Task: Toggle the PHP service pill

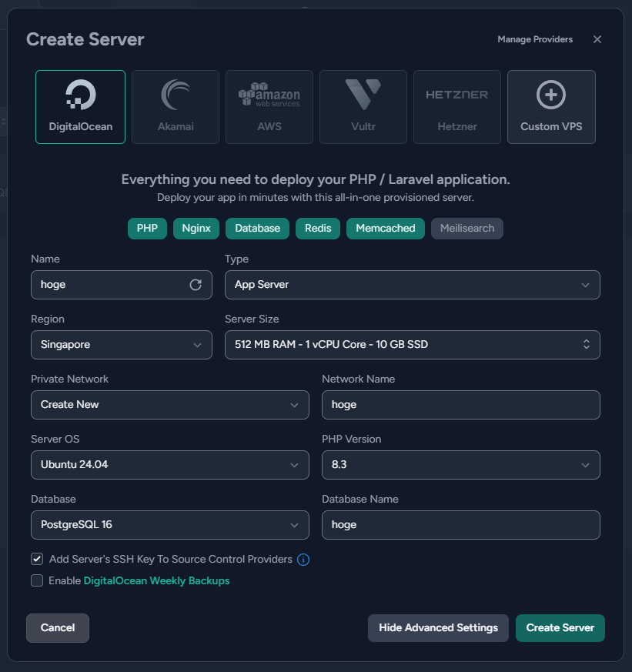Action: (x=147, y=229)
